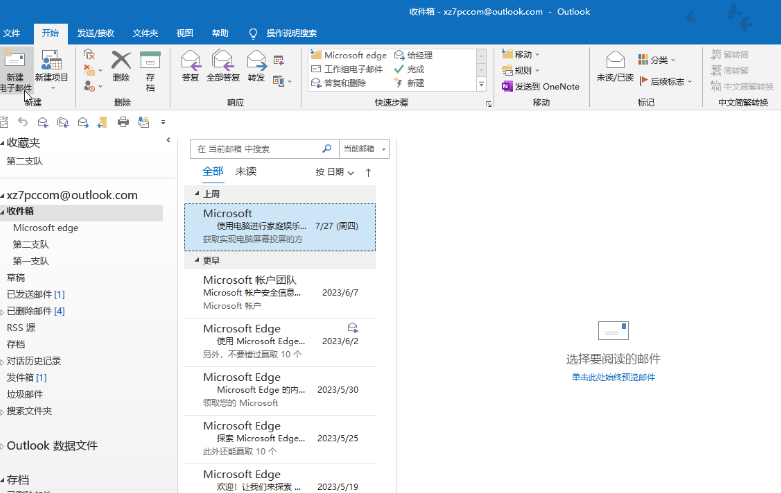Viewport: 781px width, 493px height.
Task: Click the Address Book icon in quick access toolbar
Action: pyautogui.click(x=143, y=122)
